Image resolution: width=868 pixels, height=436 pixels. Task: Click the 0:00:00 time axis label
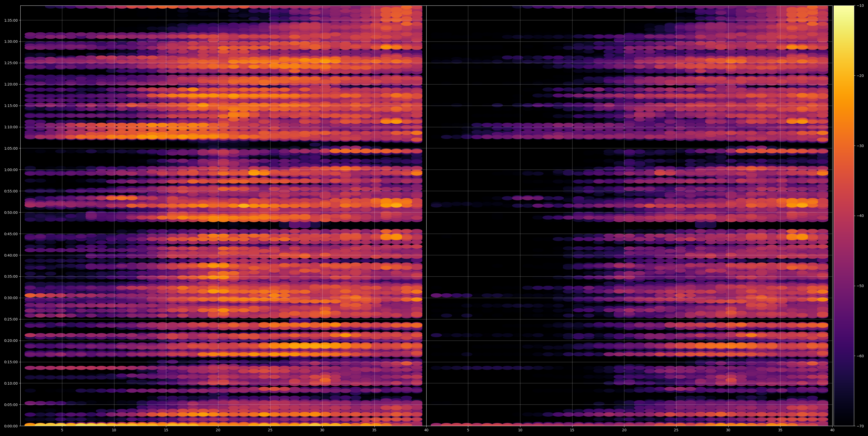coord(11,426)
